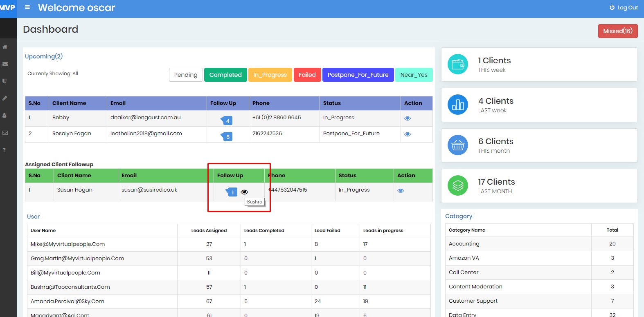Screen dimensions: 644x317
Task: Log out of the dashboard
Action: coord(624,8)
